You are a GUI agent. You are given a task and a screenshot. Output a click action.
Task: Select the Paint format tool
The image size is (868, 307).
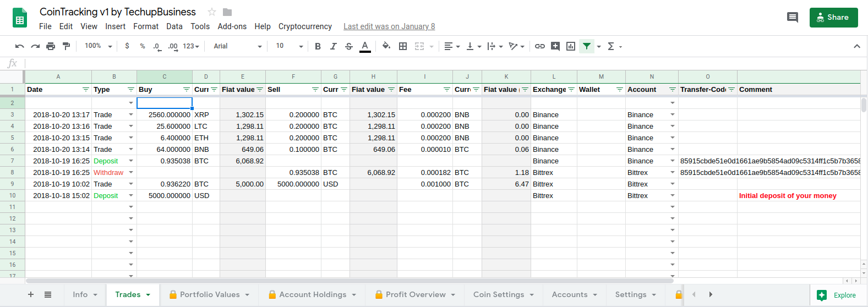click(66, 46)
